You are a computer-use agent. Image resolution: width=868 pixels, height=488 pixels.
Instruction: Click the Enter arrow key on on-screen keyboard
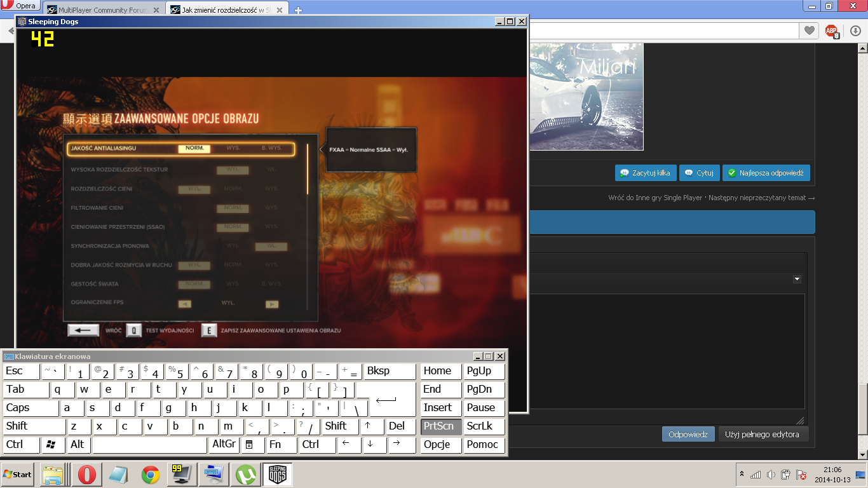tap(386, 399)
